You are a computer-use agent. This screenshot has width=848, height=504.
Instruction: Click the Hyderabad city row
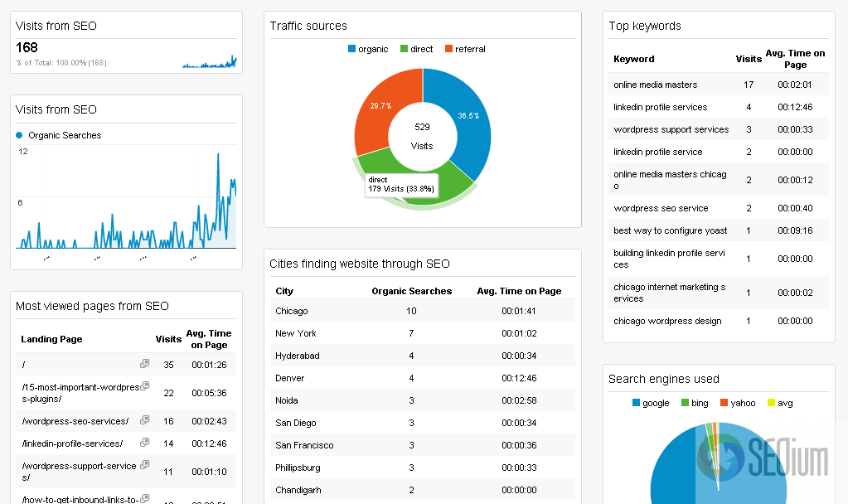click(x=423, y=356)
